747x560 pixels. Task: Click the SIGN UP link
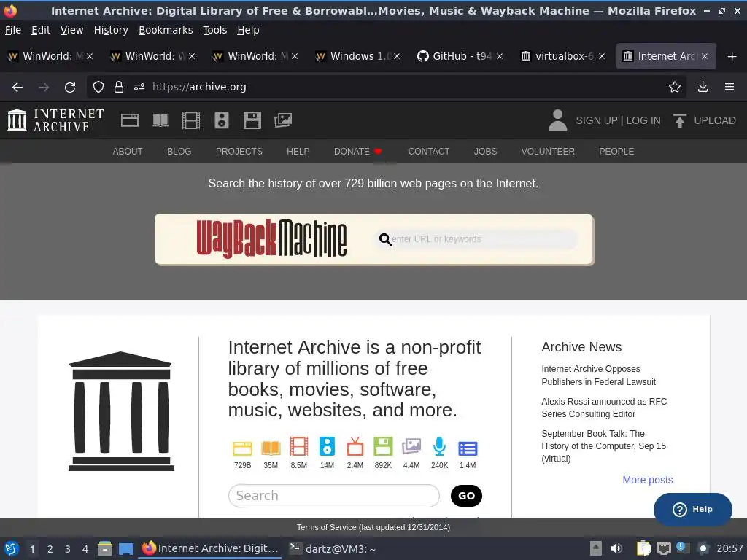pyautogui.click(x=596, y=120)
